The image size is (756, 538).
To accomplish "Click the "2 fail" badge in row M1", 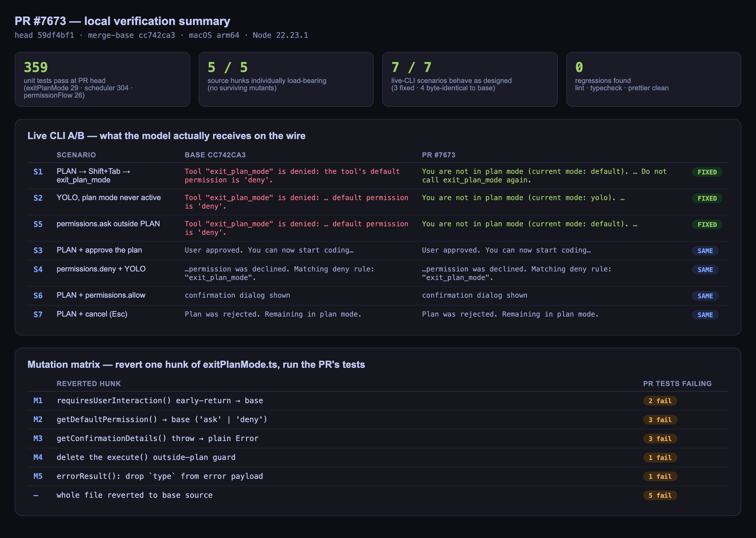I will click(660, 401).
